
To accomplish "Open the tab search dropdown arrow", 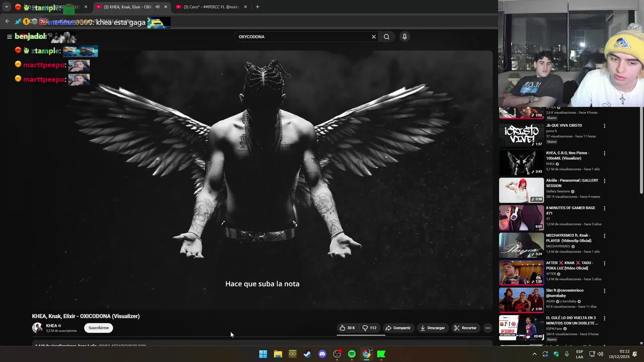I will pyautogui.click(x=6, y=7).
